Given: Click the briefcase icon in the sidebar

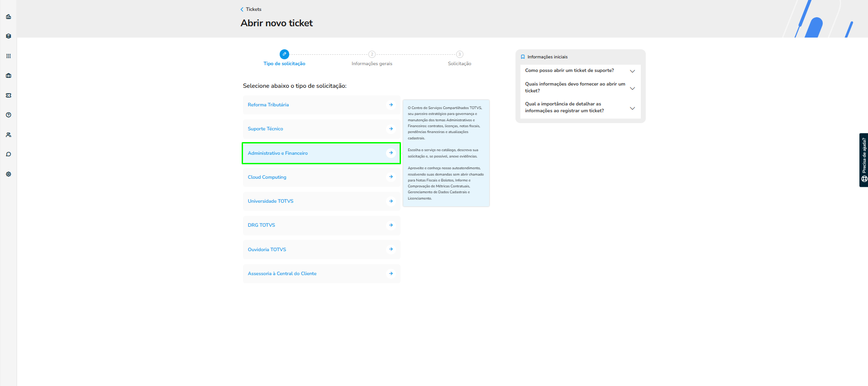Looking at the screenshot, I should (x=9, y=76).
